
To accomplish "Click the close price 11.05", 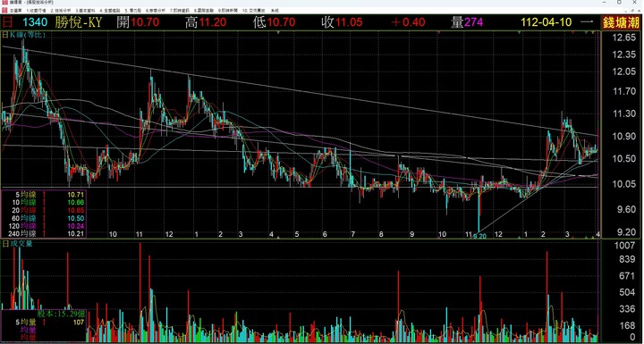I will (x=349, y=22).
